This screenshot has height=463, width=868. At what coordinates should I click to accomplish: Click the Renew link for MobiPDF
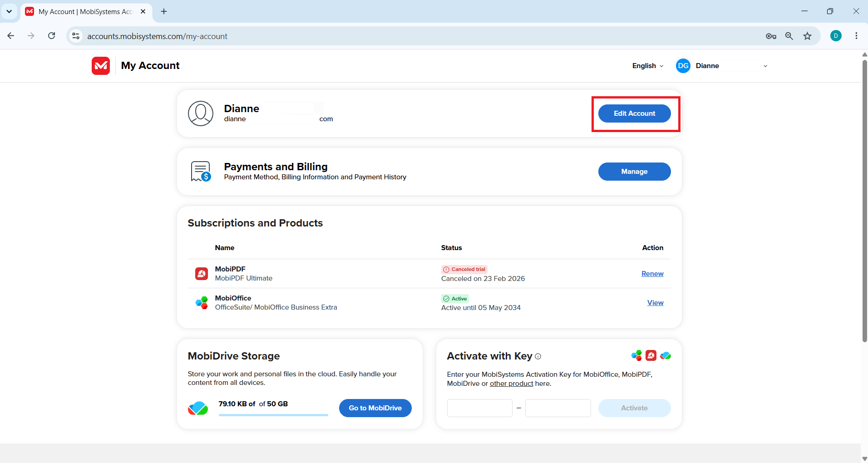652,274
